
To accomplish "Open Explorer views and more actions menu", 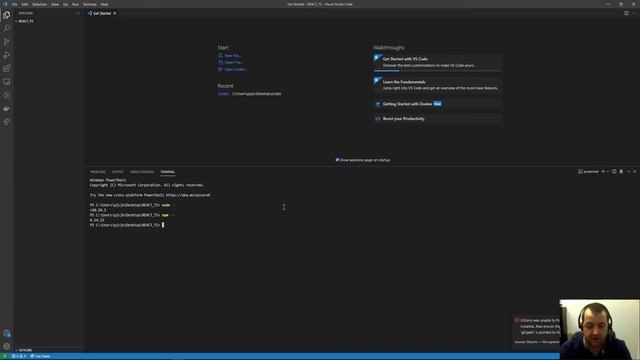I will click(x=78, y=13).
